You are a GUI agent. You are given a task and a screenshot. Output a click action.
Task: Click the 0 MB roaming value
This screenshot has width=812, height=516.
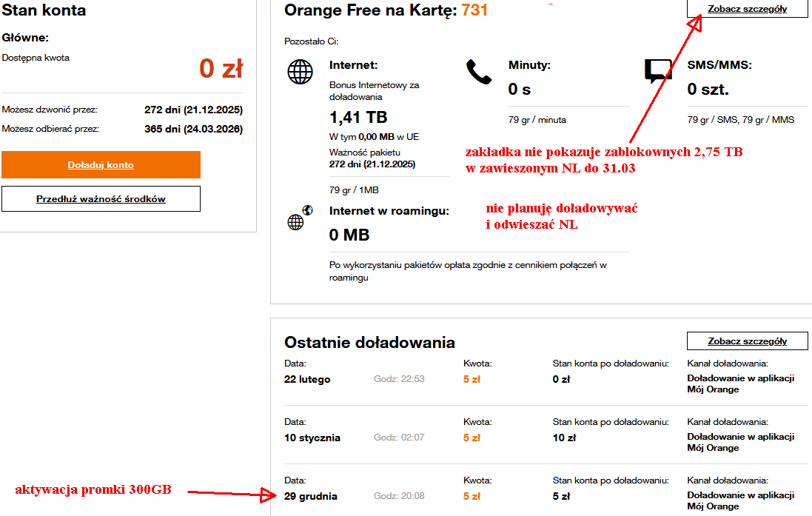click(x=349, y=235)
